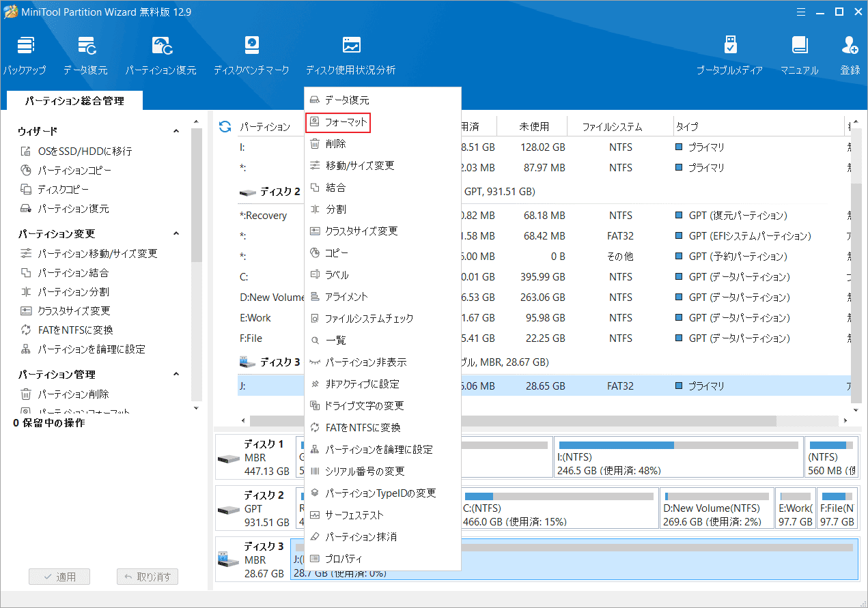Click the 登録 register icon
Image resolution: width=868 pixels, height=608 pixels.
point(850,56)
